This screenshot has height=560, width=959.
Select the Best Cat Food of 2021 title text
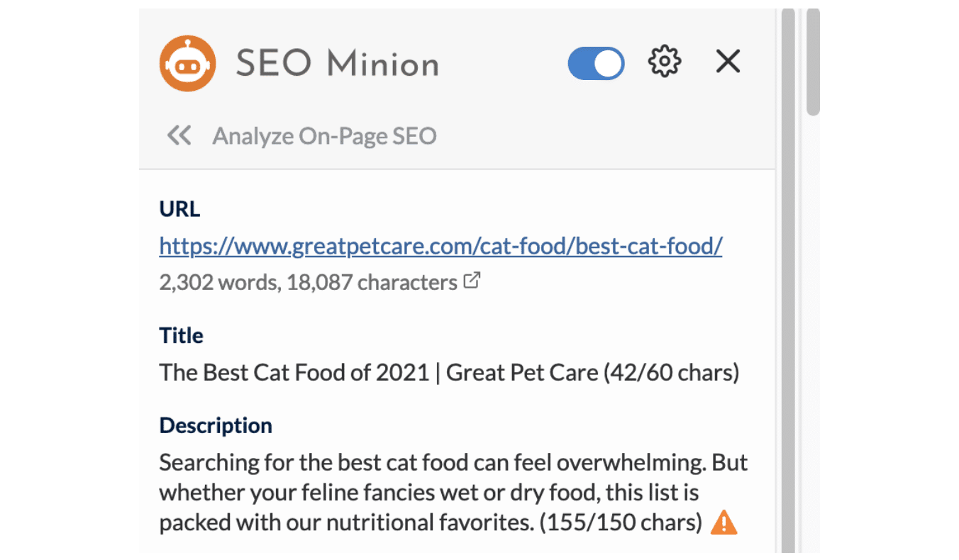click(294, 372)
